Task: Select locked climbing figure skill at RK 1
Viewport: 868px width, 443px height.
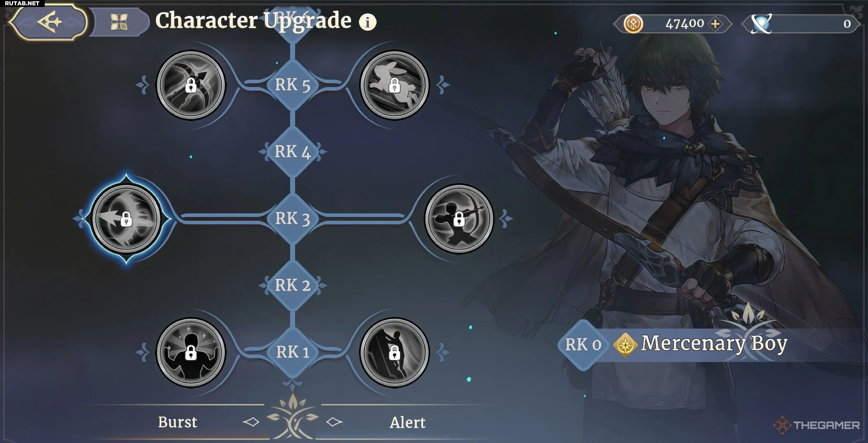Action: click(x=394, y=352)
